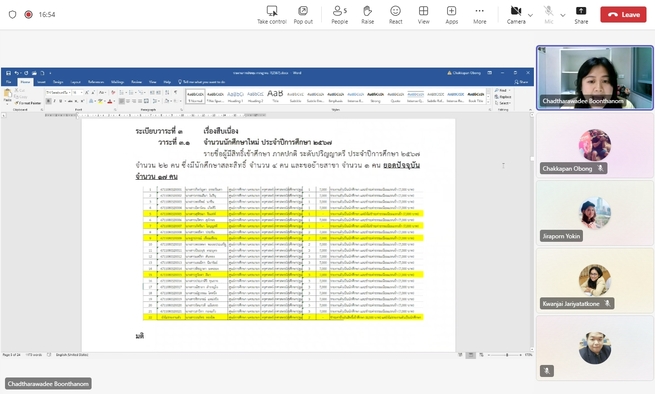Select Chakkapan Obong's participant tile
The height and width of the screenshot is (394, 655).
(x=595, y=145)
